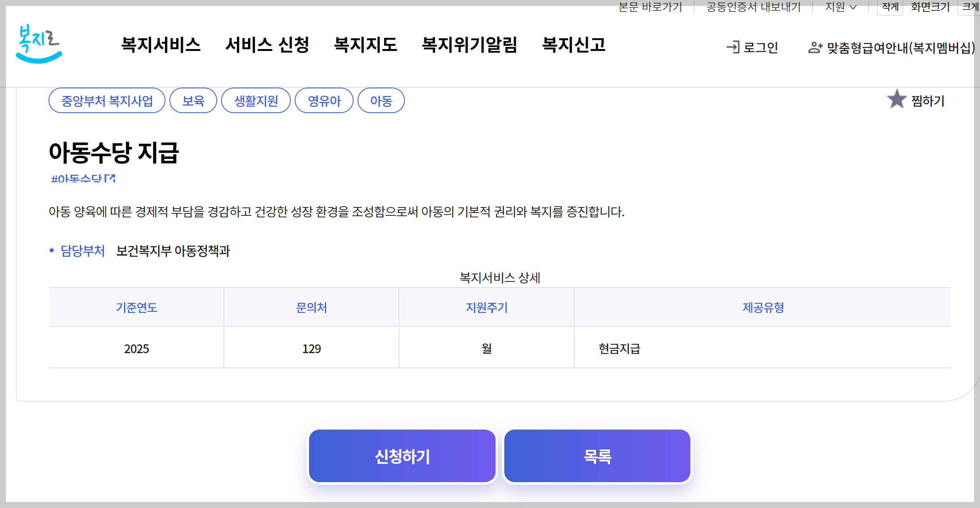Open the 복지위기알림 menu

pyautogui.click(x=469, y=44)
